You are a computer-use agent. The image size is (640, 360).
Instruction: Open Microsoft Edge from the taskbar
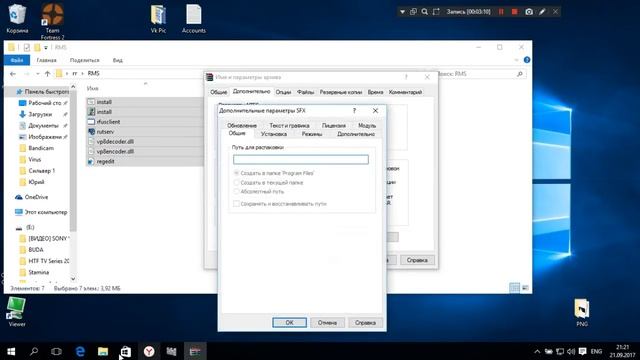click(x=80, y=351)
